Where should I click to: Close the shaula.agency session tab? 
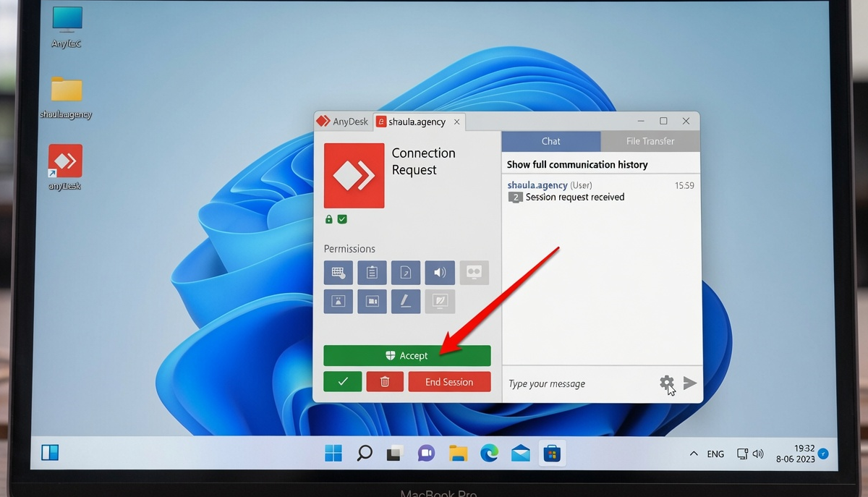point(456,122)
